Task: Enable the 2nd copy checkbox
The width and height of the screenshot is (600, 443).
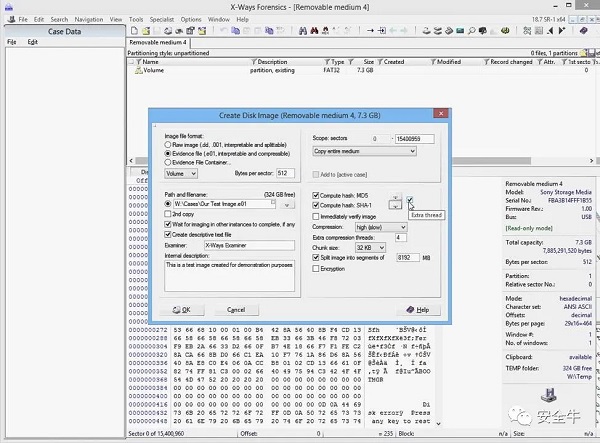Action: pos(168,214)
